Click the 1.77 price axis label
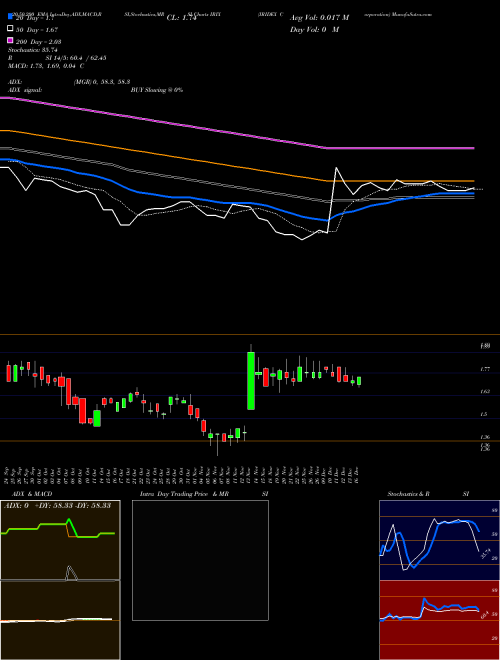Screen dimensions: 500x660 tap(484, 369)
